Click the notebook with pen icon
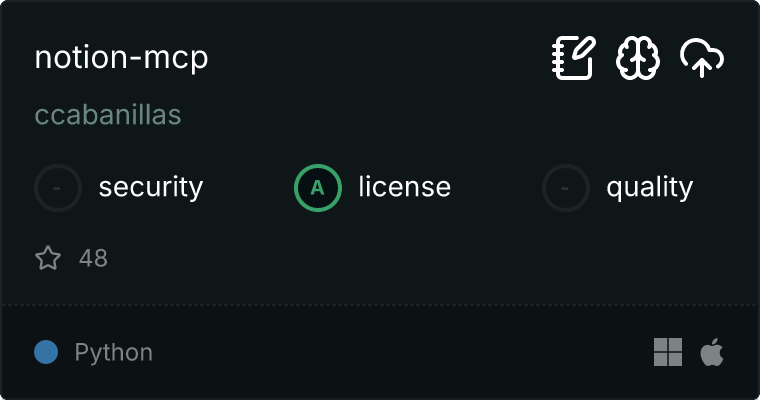Screen dimensions: 760x400 [574, 58]
